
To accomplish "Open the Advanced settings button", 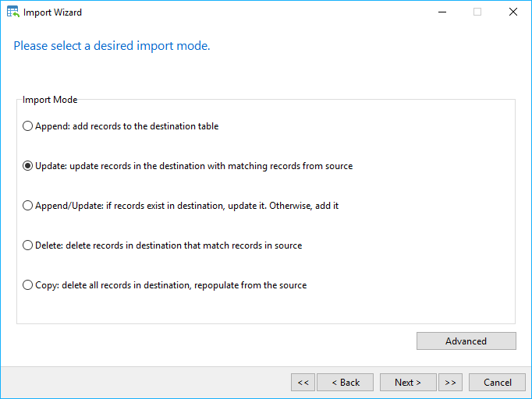I will (x=466, y=341).
